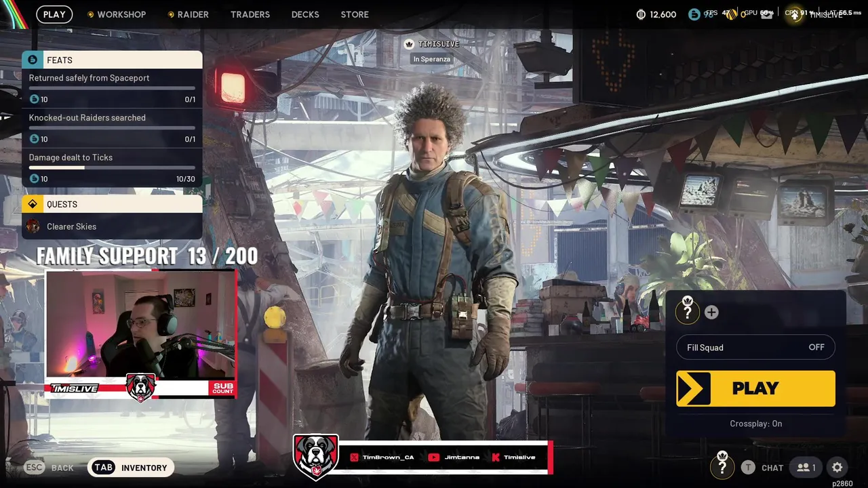
Task: Click the FEATS header cred icon
Action: click(33, 60)
